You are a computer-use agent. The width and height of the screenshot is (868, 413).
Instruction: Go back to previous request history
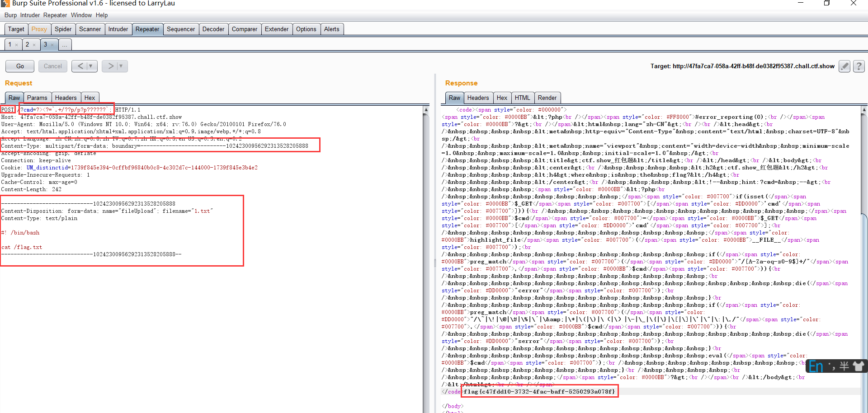(x=80, y=66)
